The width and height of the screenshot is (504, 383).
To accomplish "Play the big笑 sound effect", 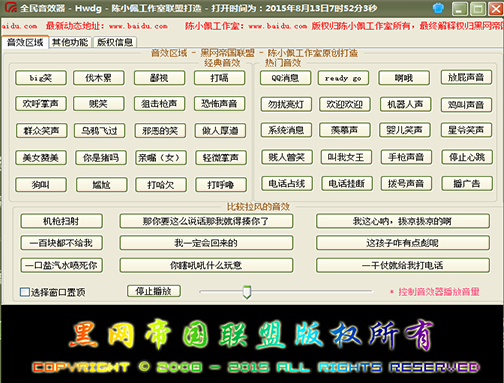I will 41,78.
